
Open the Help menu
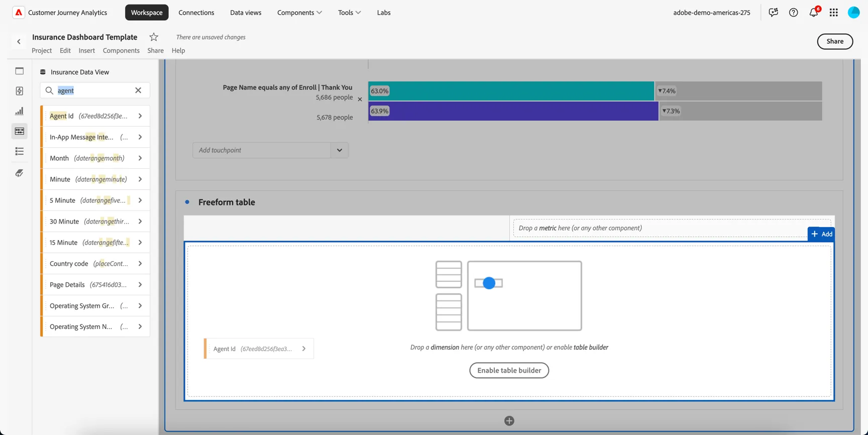click(x=178, y=50)
